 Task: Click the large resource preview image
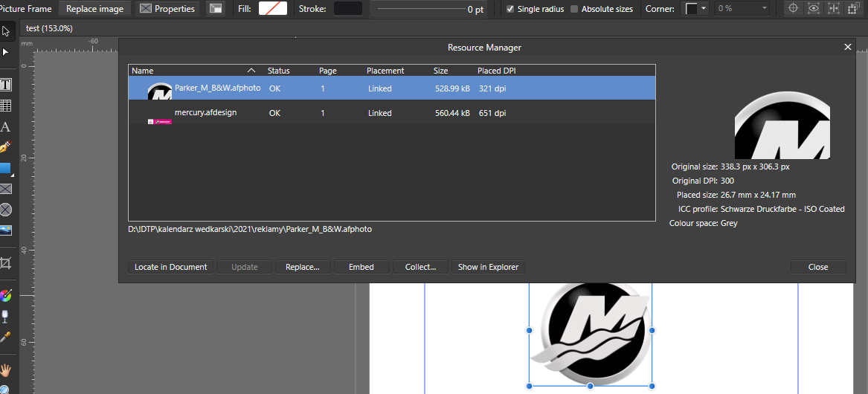[782, 126]
